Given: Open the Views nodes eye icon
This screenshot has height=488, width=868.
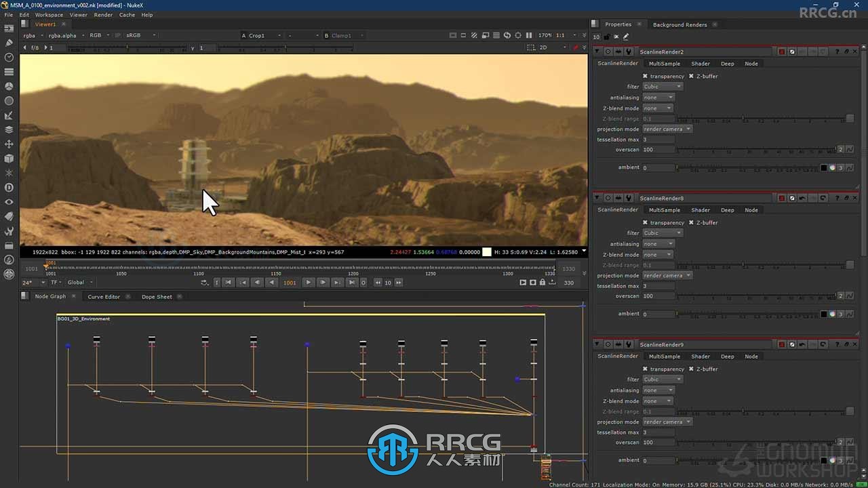Looking at the screenshot, I should click(9, 201).
